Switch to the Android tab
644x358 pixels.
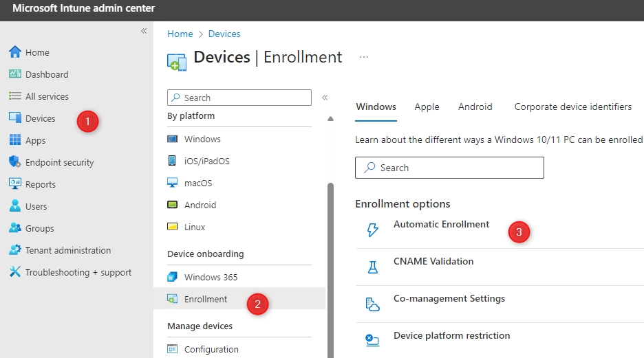click(475, 107)
